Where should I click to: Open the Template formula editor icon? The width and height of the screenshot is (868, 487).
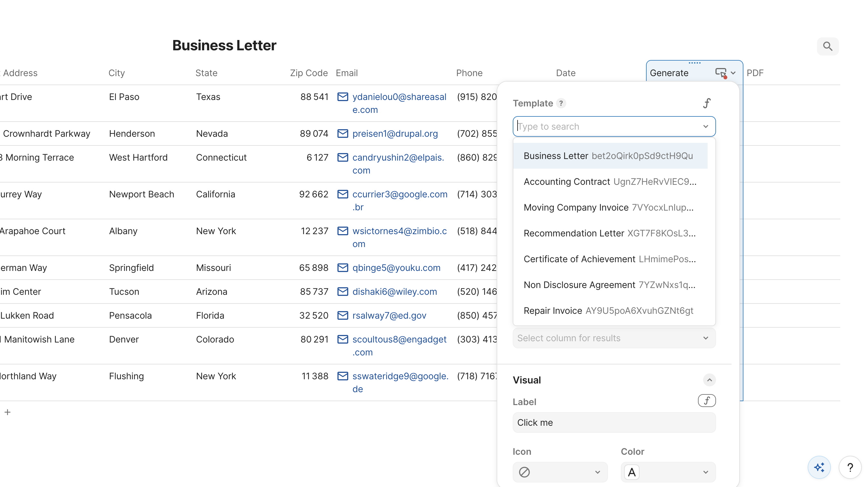[707, 103]
